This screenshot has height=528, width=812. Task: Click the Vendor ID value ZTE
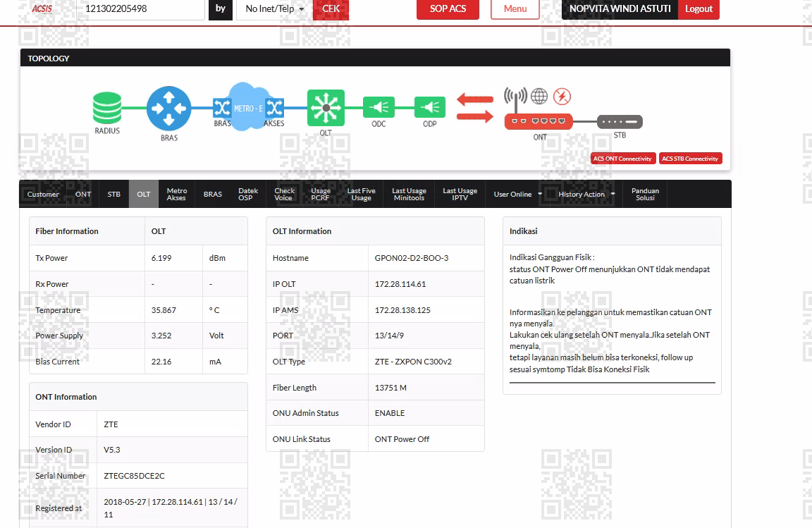(111, 424)
